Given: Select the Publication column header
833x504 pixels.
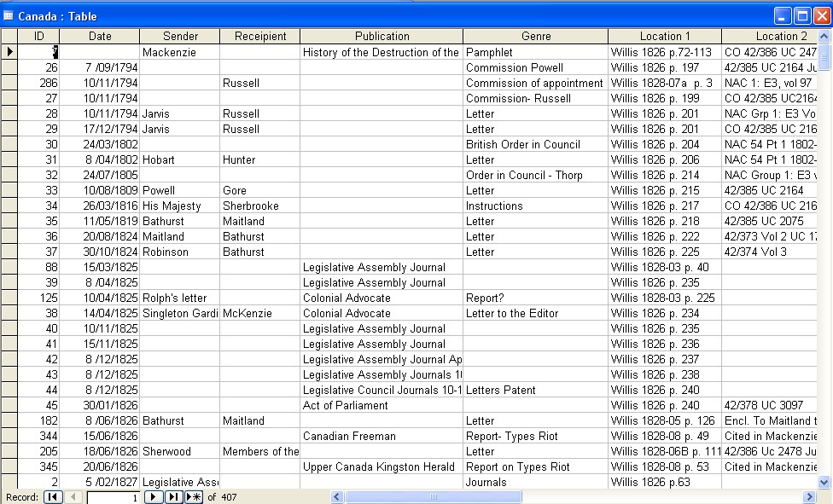Looking at the screenshot, I should point(382,36).
